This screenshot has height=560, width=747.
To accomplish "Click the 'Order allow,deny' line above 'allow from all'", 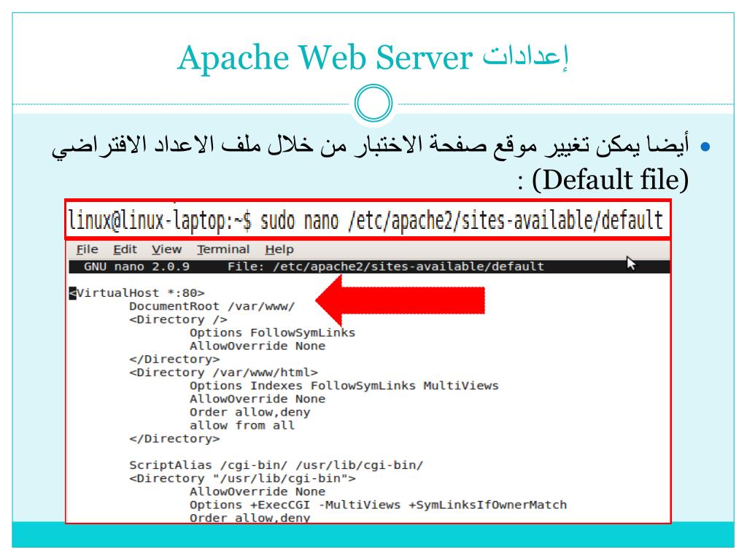I will (x=249, y=413).
